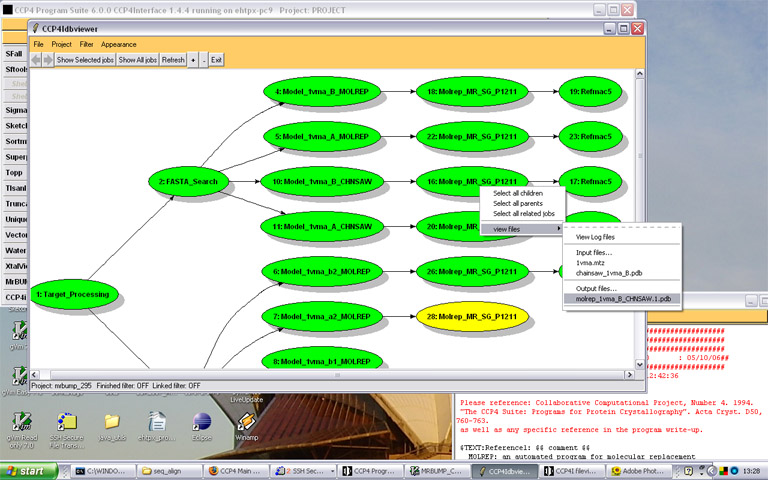Click the Windows start button
Screen dimensions: 768x480
point(28,471)
